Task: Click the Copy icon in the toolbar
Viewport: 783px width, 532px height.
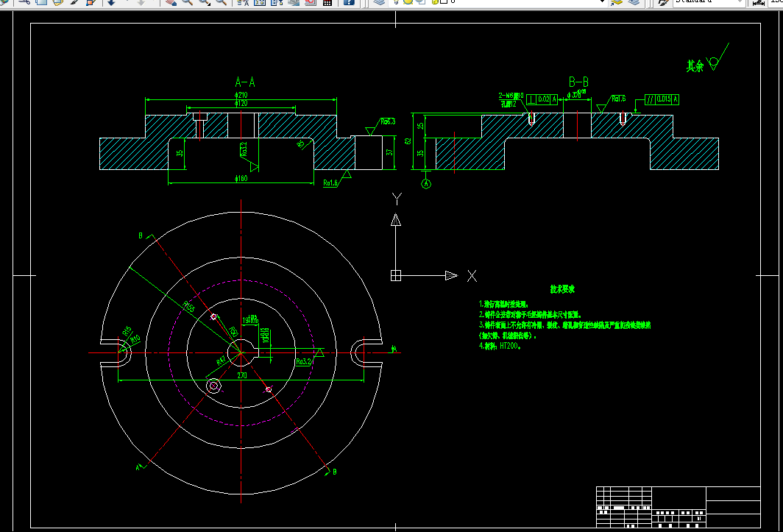Action: pyautogui.click(x=41, y=2)
